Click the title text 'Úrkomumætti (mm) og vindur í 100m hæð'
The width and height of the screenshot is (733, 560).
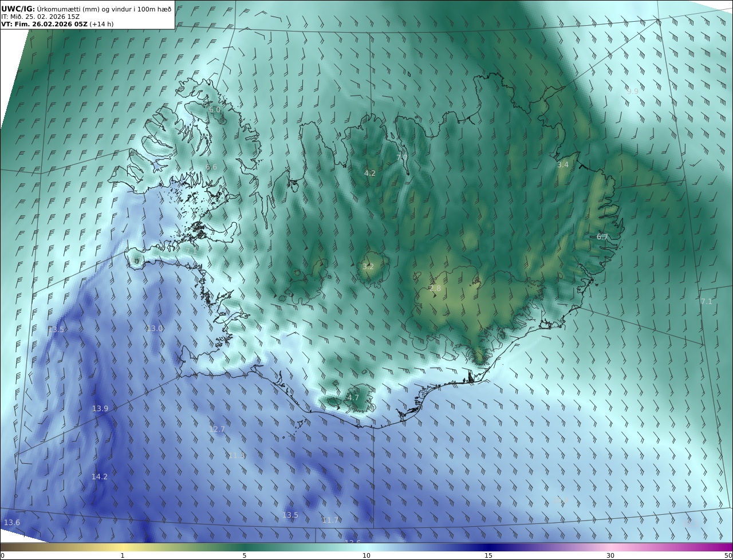pos(104,9)
